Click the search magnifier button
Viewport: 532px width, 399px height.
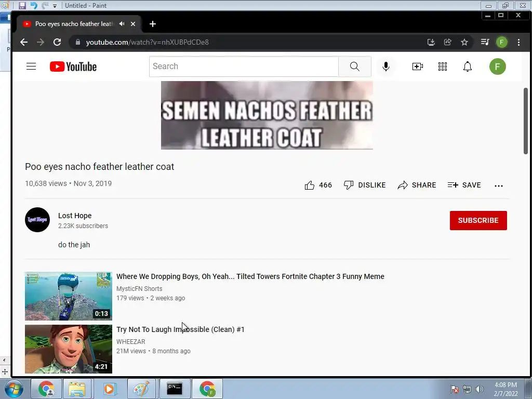[x=354, y=66]
